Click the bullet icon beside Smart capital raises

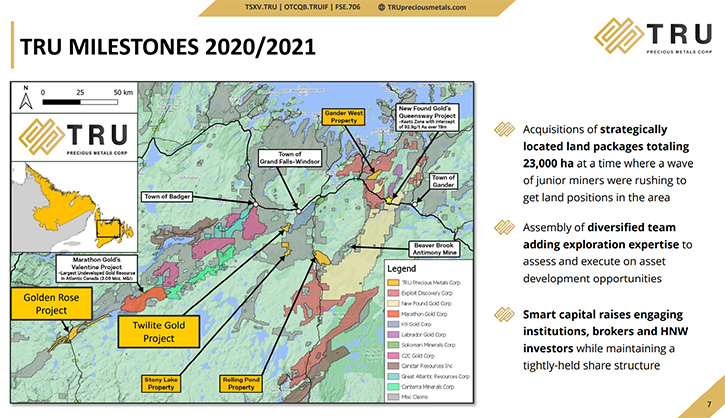[x=504, y=314]
